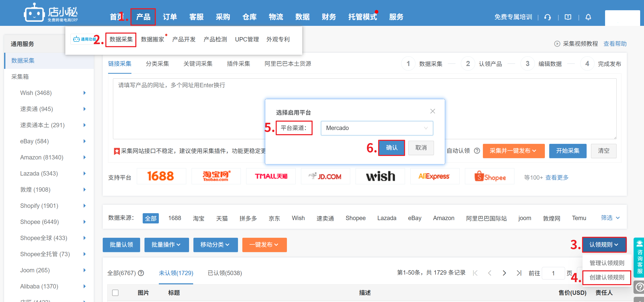The width and height of the screenshot is (644, 302).
Task: Click the page number input field
Action: tap(553, 273)
